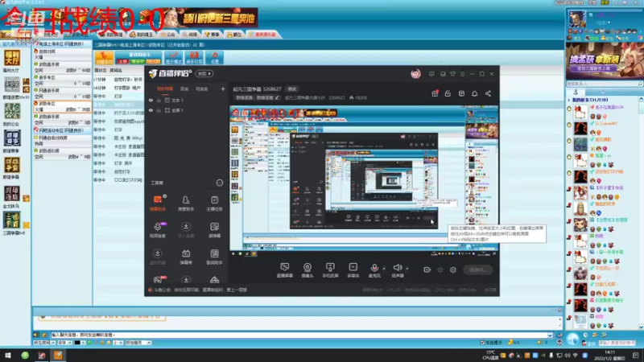The width and height of the screenshot is (644, 362).
Task: Click the unlock icon above preview
Action: pyautogui.click(x=448, y=93)
